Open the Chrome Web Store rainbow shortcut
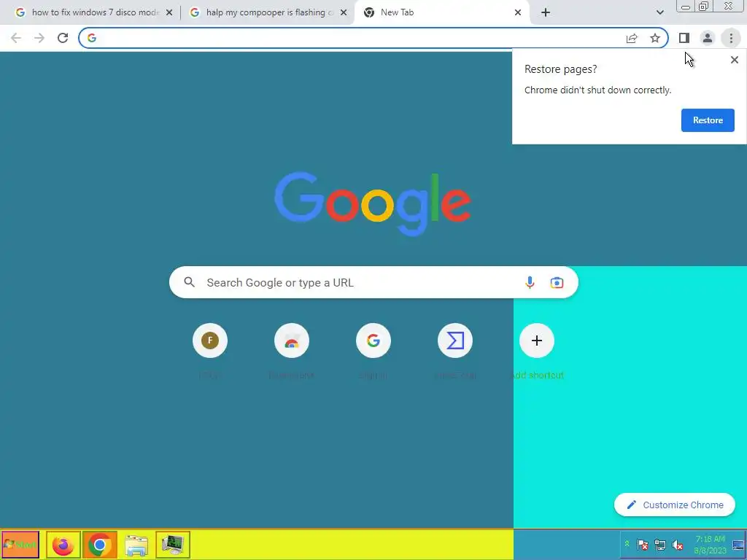The image size is (747, 560). pyautogui.click(x=292, y=341)
